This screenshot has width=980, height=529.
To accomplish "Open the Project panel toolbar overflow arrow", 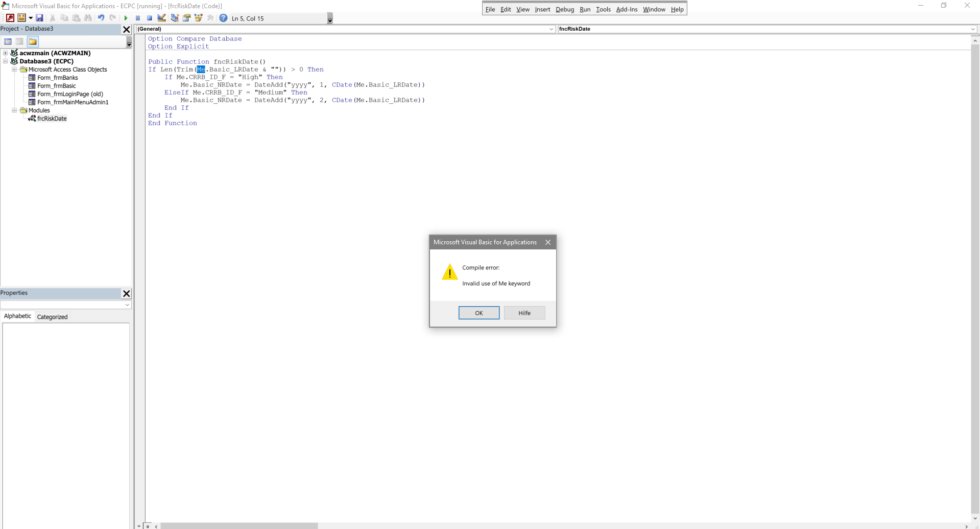I will click(129, 42).
